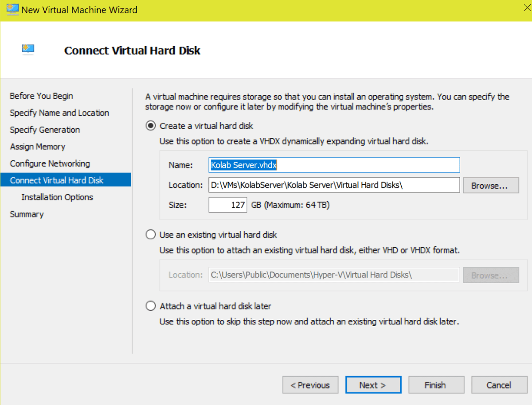This screenshot has height=405, width=532.
Task: Open the Assign Memory step
Action: point(37,146)
